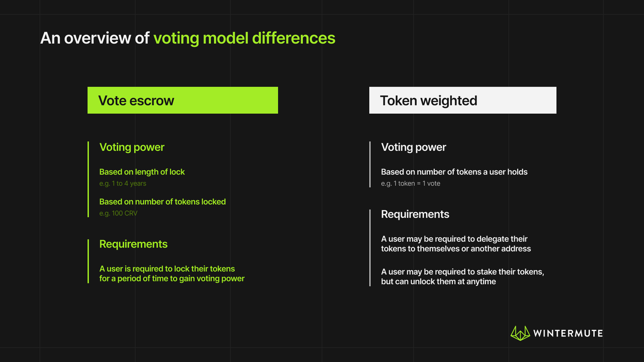644x362 pixels.
Task: Click the 'e.g. 100 CRV' caption
Action: point(118,213)
